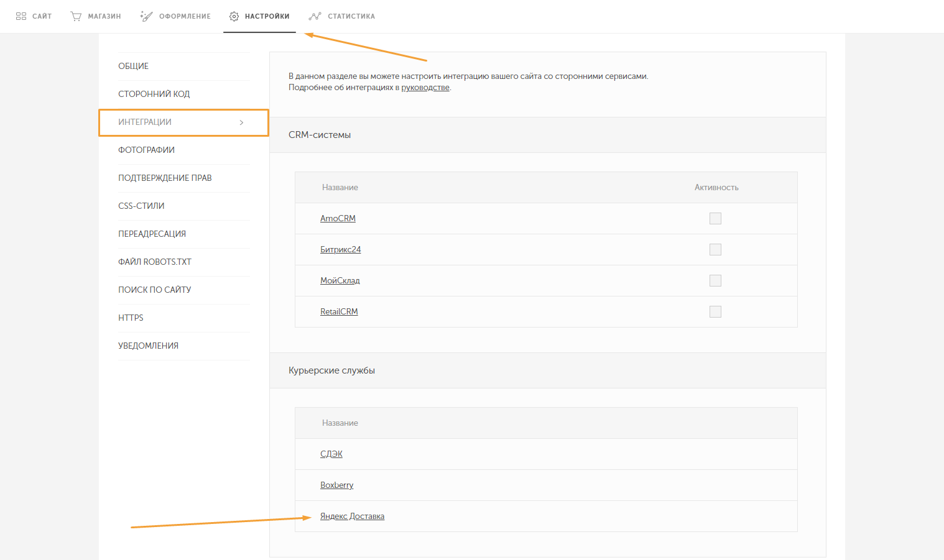This screenshot has height=560, width=944.
Task: Switch to the HTTPS settings section
Action: [131, 318]
